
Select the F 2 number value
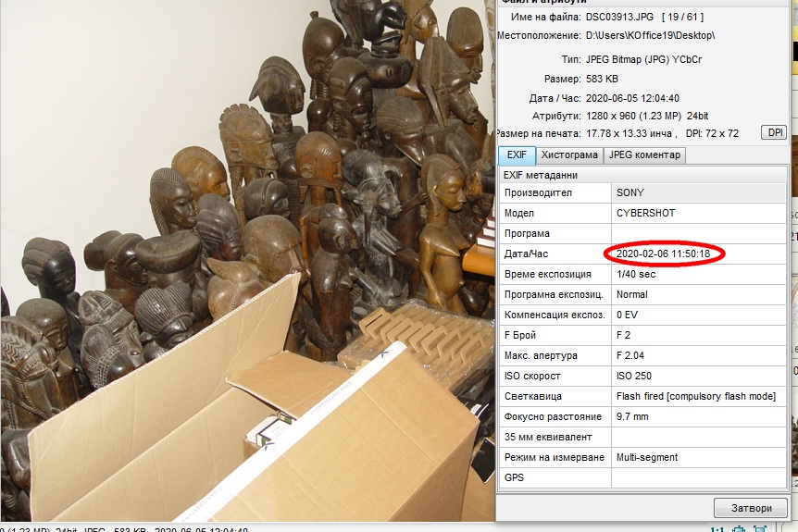pos(623,335)
